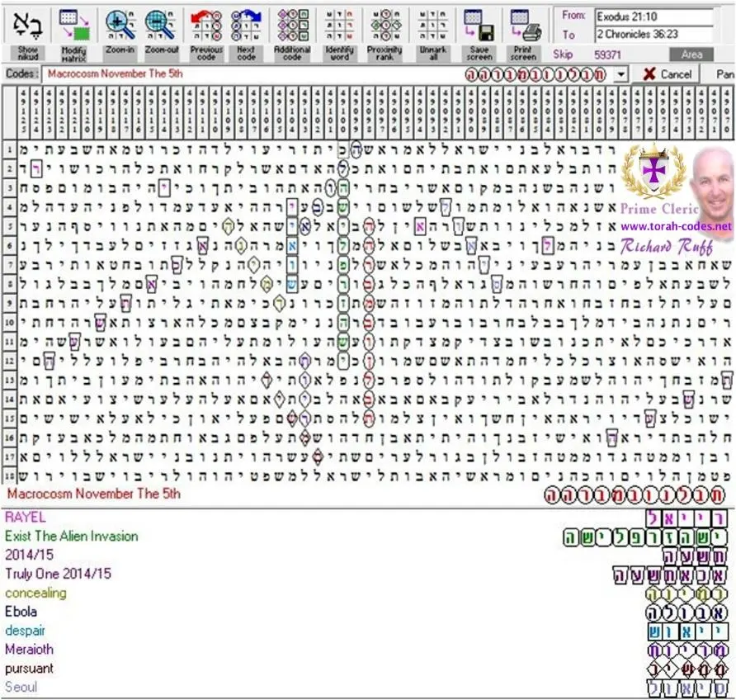Click the row 18 header of the matrix
This screenshot has width=736, height=700.
tap(9, 476)
